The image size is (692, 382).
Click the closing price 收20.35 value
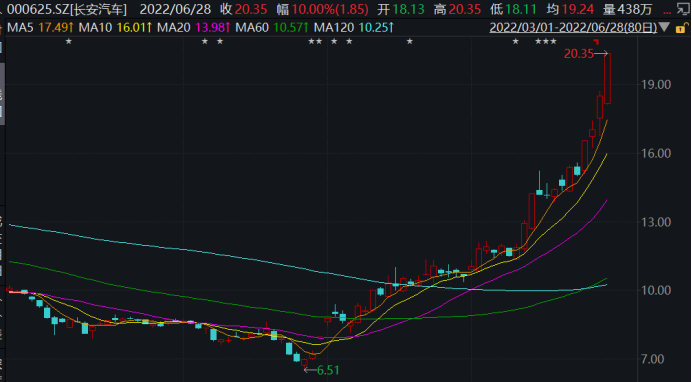pyautogui.click(x=243, y=9)
